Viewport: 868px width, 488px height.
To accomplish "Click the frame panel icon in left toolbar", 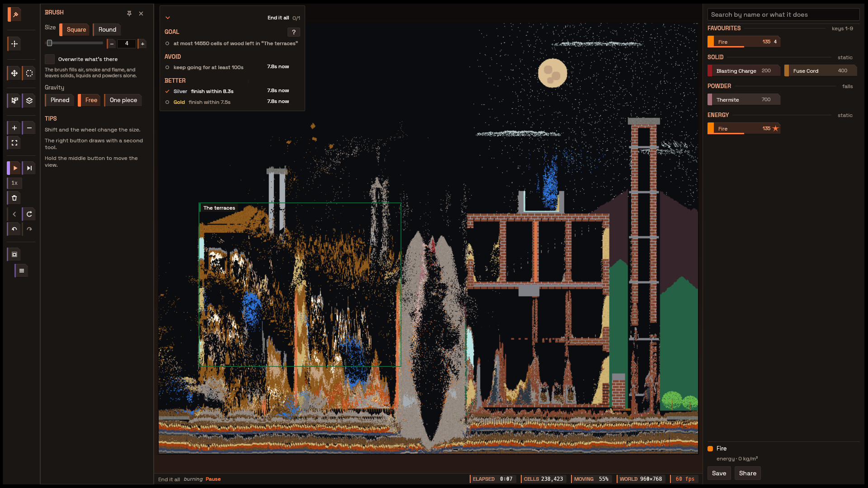I will pos(14,254).
